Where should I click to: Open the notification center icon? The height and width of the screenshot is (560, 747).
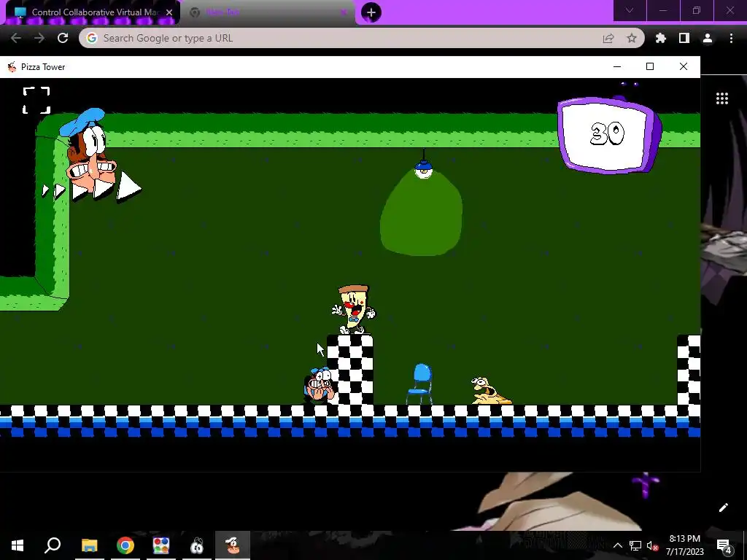(x=724, y=545)
